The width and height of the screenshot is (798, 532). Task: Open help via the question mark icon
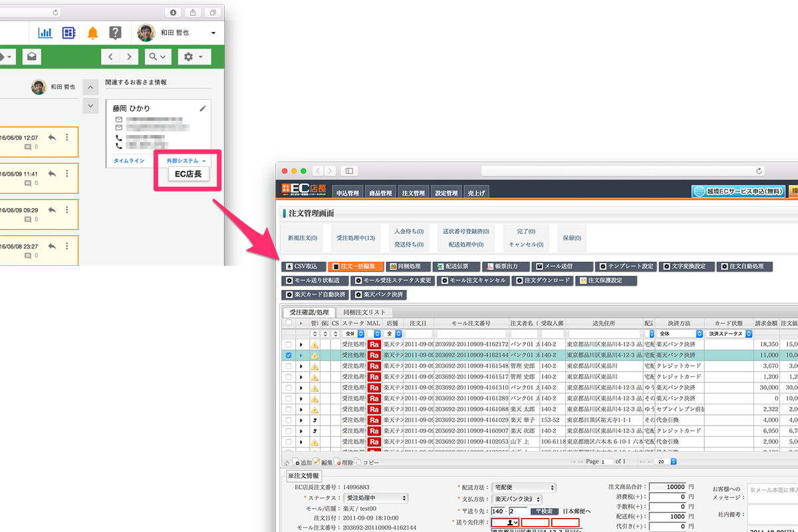(x=115, y=33)
